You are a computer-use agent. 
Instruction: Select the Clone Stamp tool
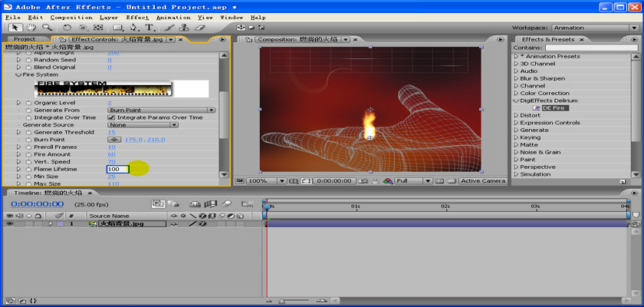point(185,28)
